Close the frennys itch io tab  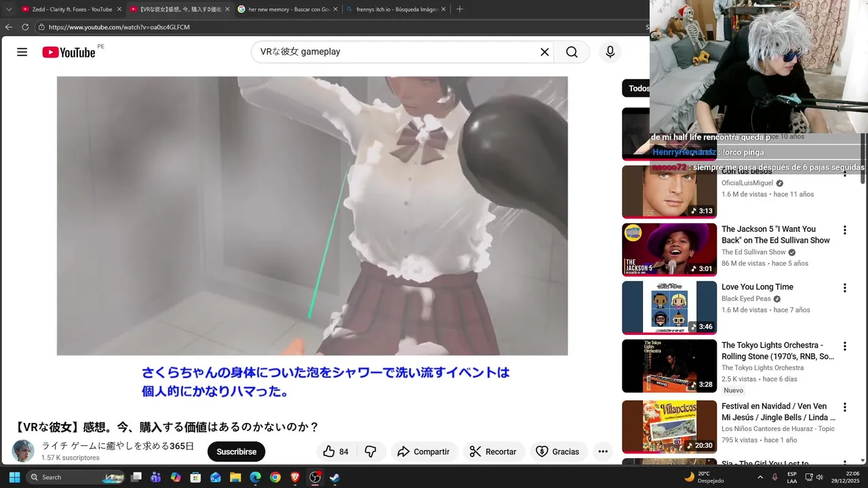443,9
